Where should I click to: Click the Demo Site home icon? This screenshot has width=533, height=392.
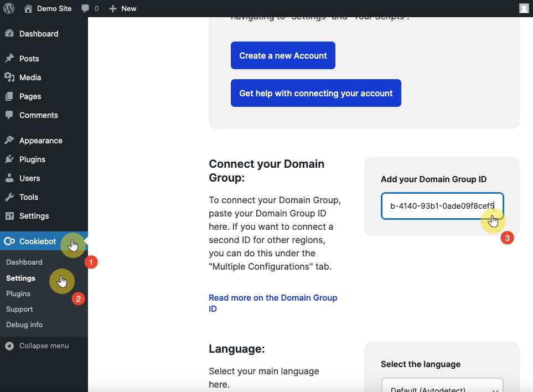(28, 8)
